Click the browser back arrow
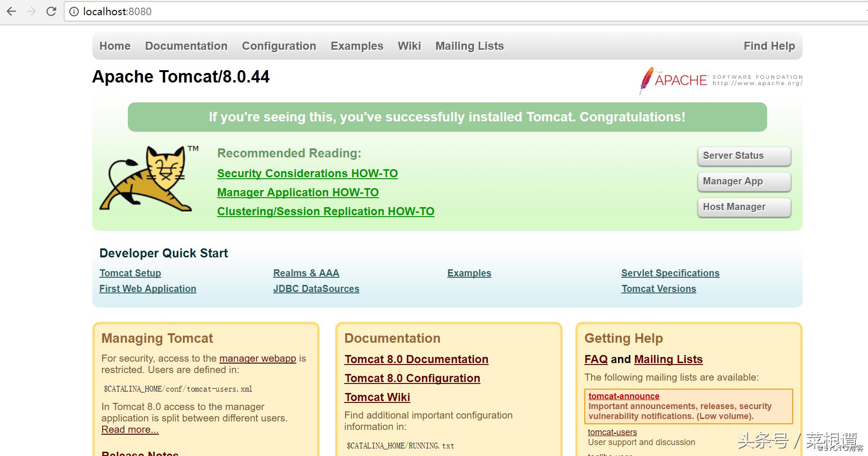Image resolution: width=868 pixels, height=456 pixels. [12, 11]
